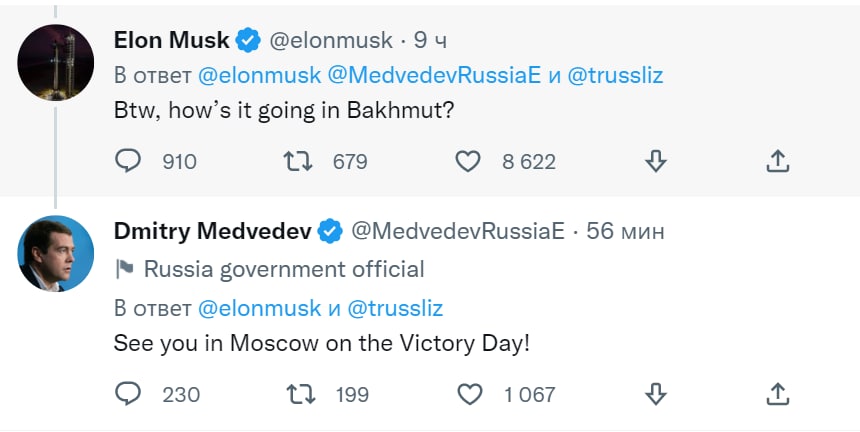Open the Elon Musk display name
Viewport: 860px width, 432px height.
click(172, 40)
